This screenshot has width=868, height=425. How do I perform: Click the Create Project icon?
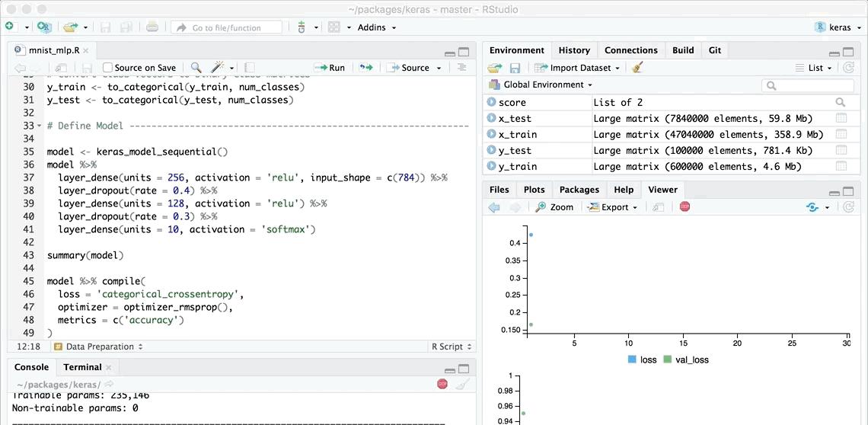pyautogui.click(x=44, y=27)
